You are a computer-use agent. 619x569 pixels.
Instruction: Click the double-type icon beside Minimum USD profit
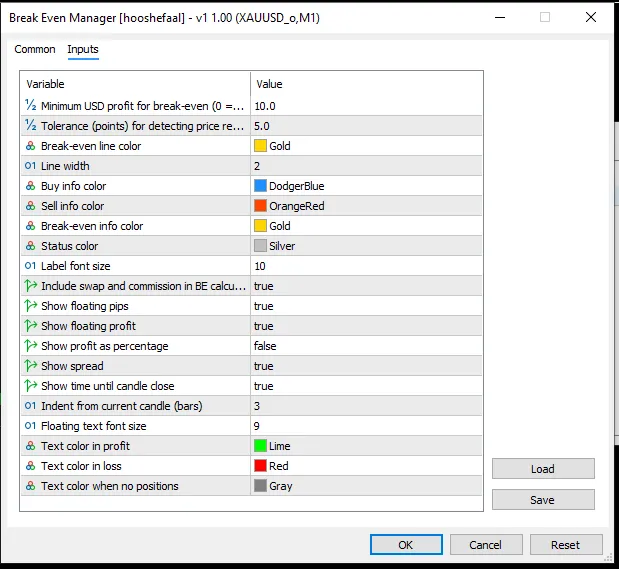[x=30, y=105]
